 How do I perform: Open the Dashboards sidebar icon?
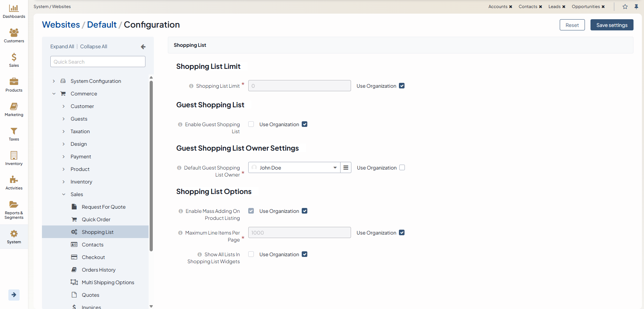point(14,8)
